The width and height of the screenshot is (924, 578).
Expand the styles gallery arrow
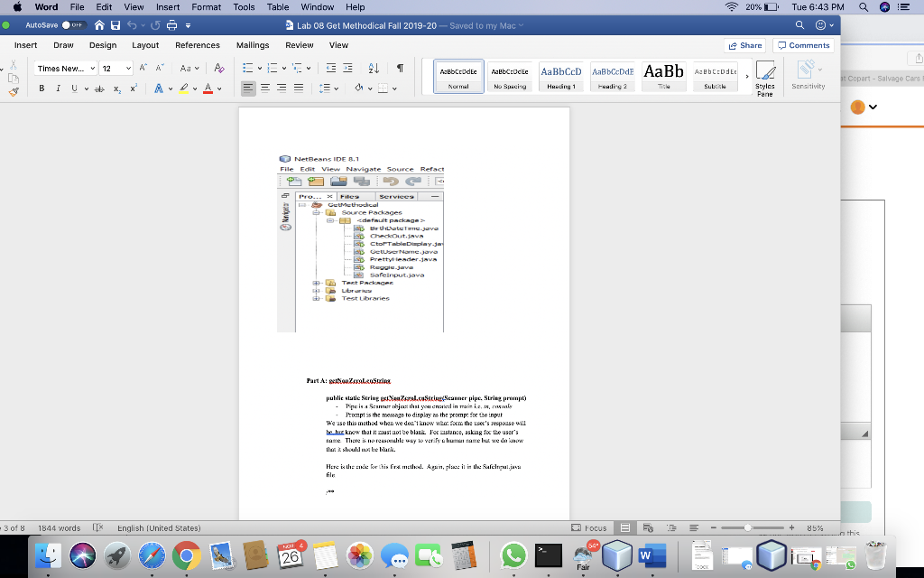(746, 76)
